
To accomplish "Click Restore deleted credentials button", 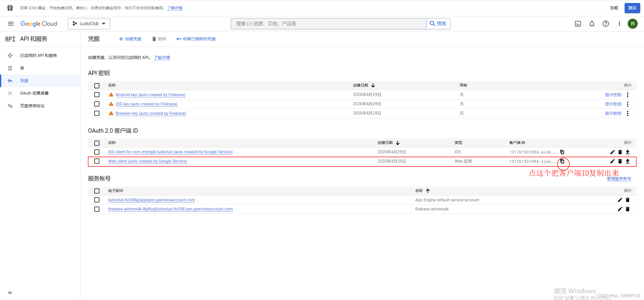I will point(196,39).
